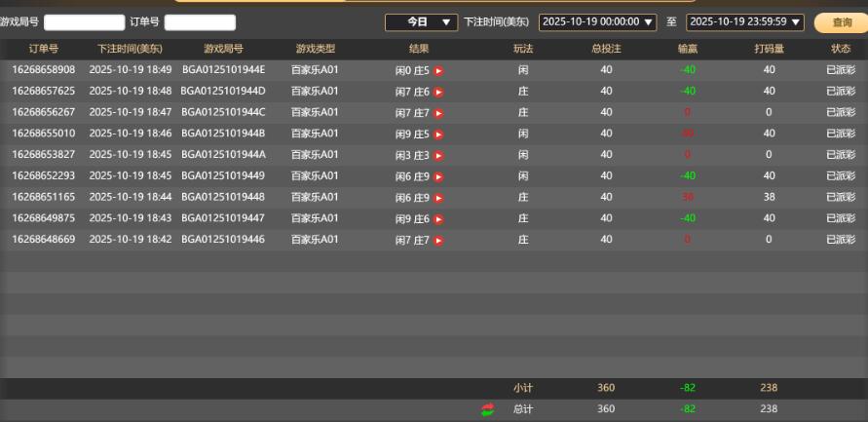Play video replay for order 16268657625
Image resolution: width=868 pixels, height=422 pixels.
point(438,92)
